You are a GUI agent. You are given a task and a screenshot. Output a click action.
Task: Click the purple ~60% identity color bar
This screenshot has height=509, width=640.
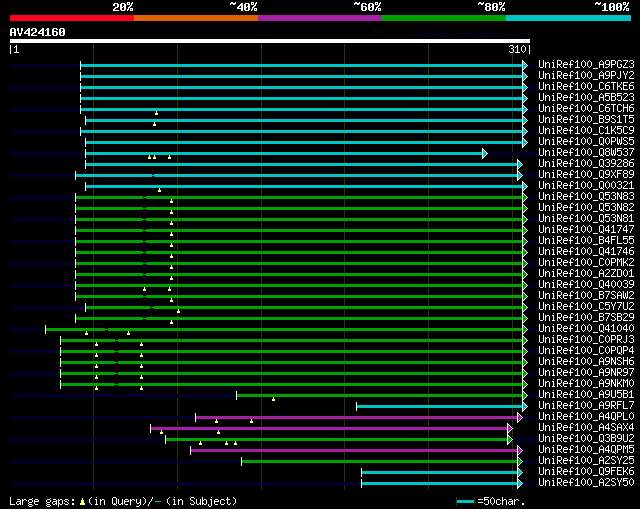tap(320, 18)
